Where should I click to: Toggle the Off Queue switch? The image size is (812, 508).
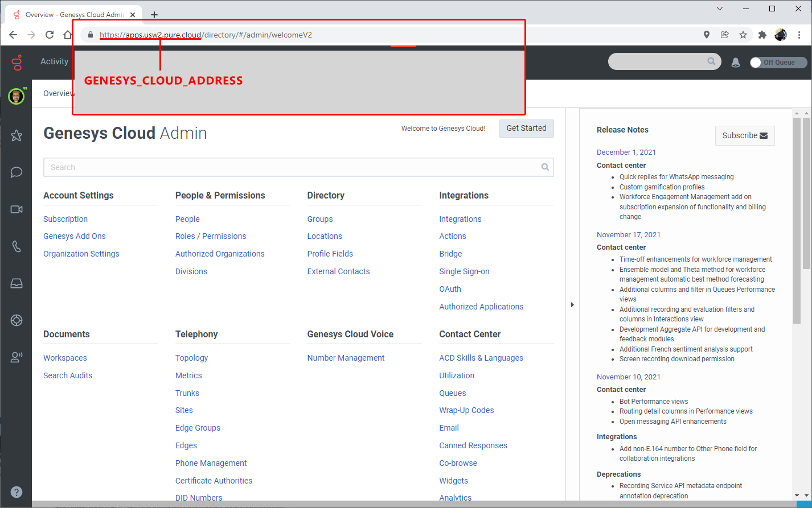point(778,63)
